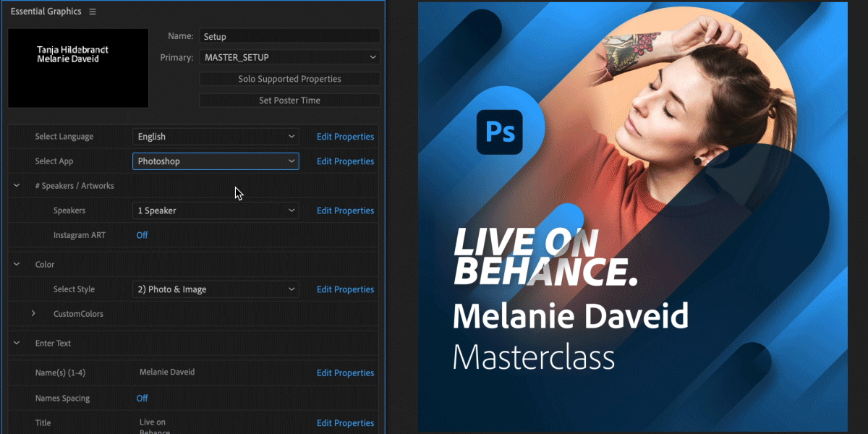Click Edit Properties for Name(s) (1-4)

pos(345,373)
